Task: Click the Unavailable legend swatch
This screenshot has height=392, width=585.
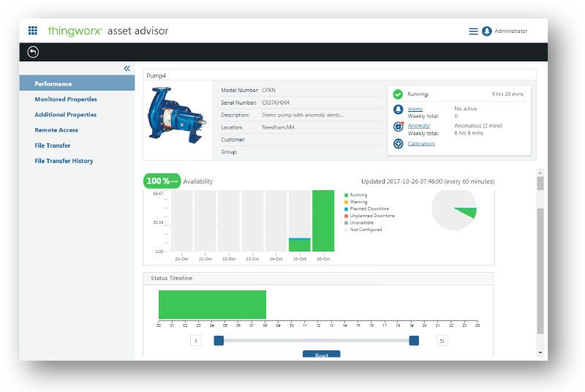Action: point(346,222)
